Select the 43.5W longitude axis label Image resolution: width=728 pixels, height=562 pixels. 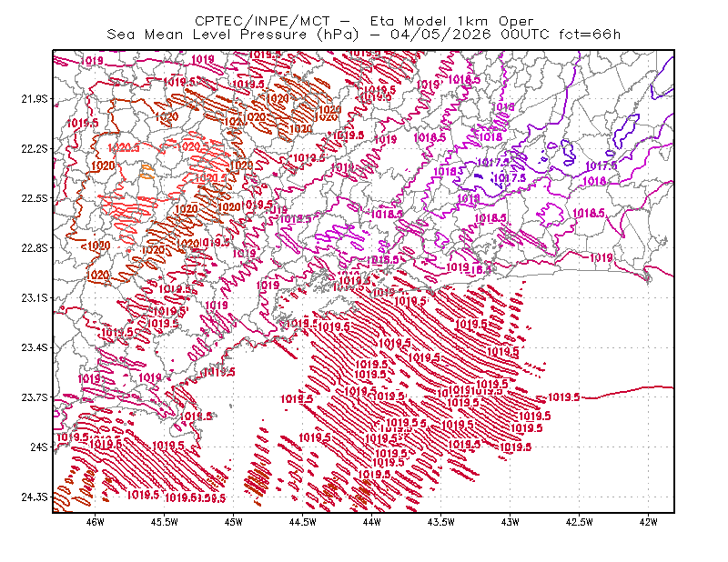(x=441, y=522)
